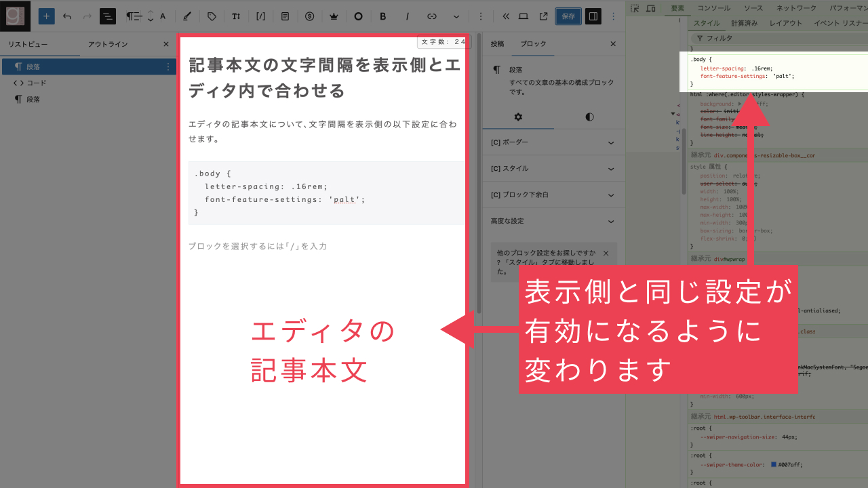Toggle the document overview list view button

[108, 16]
